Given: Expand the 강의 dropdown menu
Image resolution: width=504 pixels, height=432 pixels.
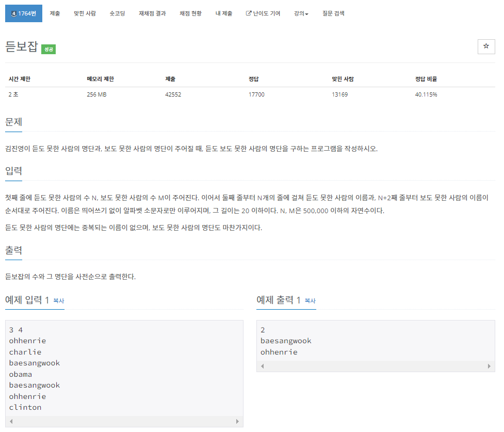Looking at the screenshot, I should coord(301,13).
